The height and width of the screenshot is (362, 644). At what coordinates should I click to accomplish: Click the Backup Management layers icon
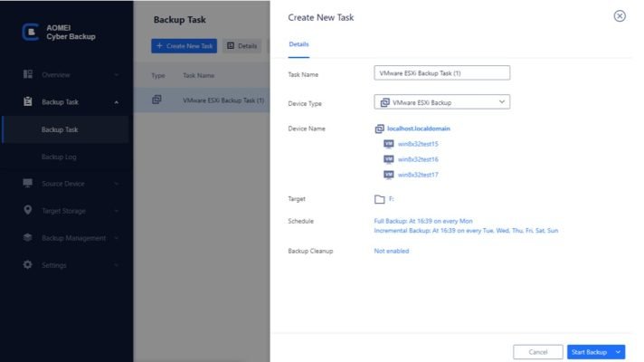pyautogui.click(x=27, y=237)
